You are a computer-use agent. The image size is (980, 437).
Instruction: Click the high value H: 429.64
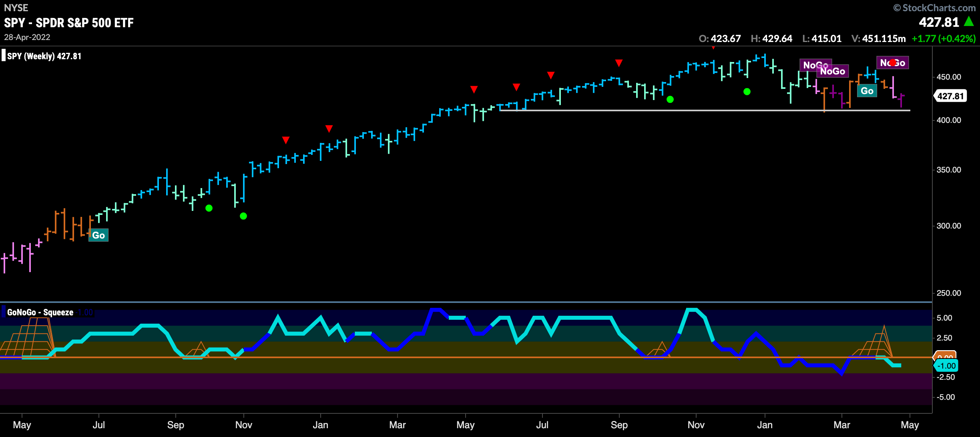point(771,39)
